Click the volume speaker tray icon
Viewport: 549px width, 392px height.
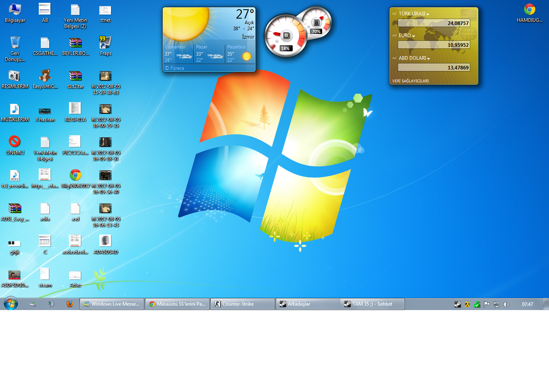pos(506,304)
